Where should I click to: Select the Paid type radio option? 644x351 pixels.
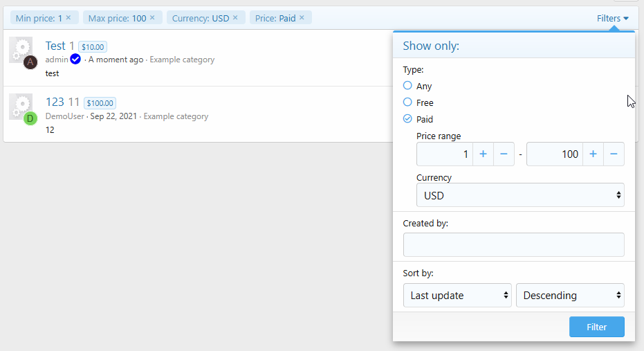coord(407,119)
